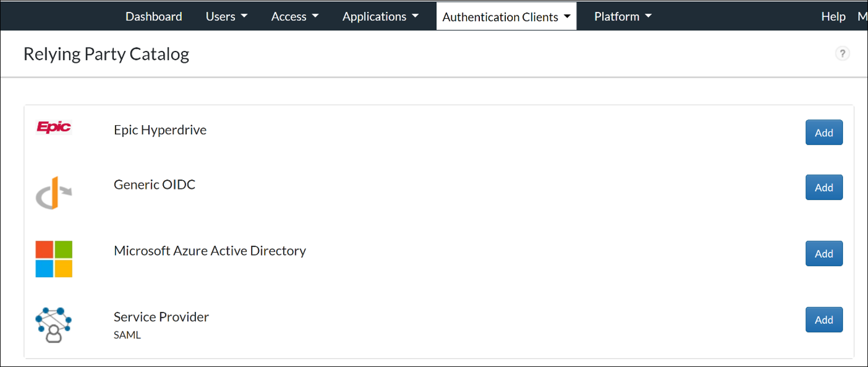
Task: Expand the Platform dropdown menu
Action: click(623, 16)
